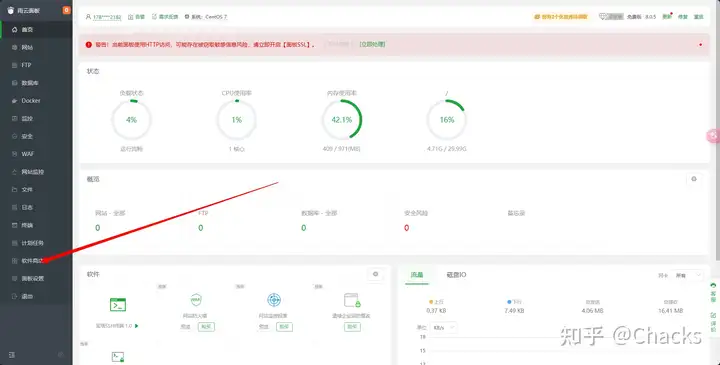Click the pink floating button at right edge
Viewport: 720px width, 365px height.
click(713, 136)
